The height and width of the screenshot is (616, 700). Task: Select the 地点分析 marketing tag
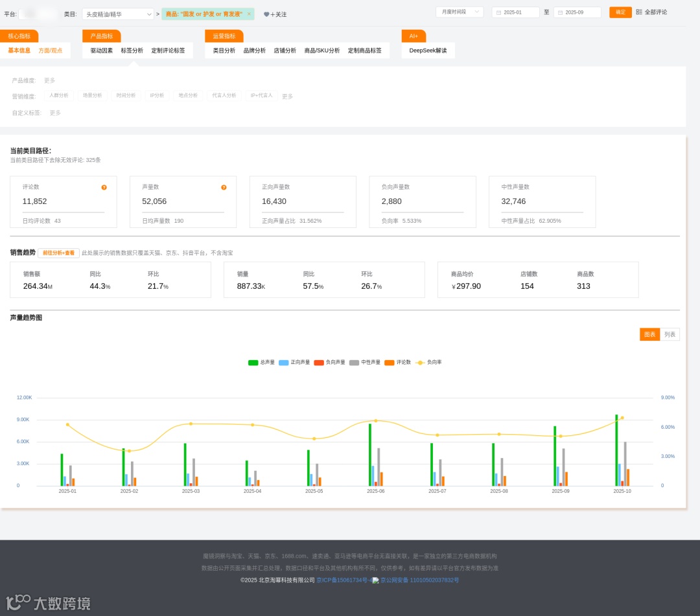pos(188,95)
